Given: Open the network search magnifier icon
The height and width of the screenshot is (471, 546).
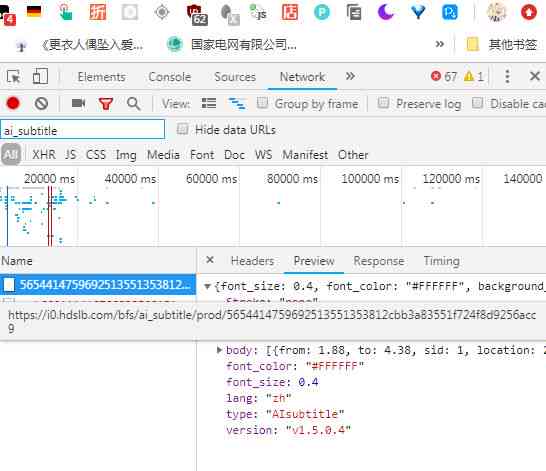Looking at the screenshot, I should [x=134, y=104].
